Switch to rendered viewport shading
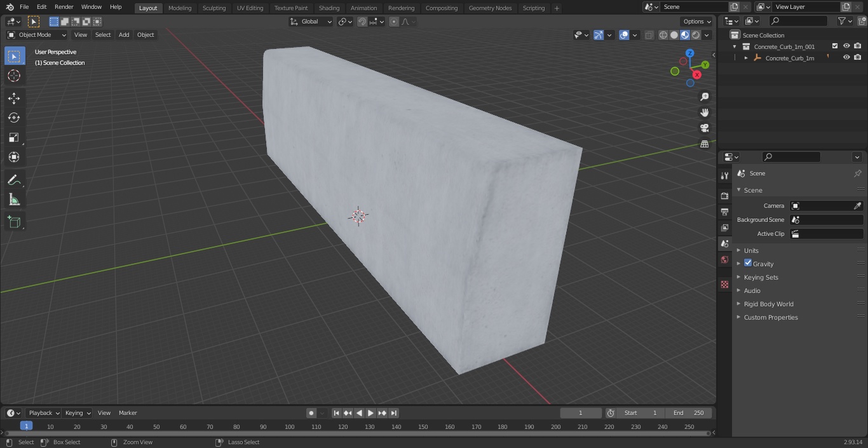Image resolution: width=868 pixels, height=448 pixels. pyautogui.click(x=696, y=35)
